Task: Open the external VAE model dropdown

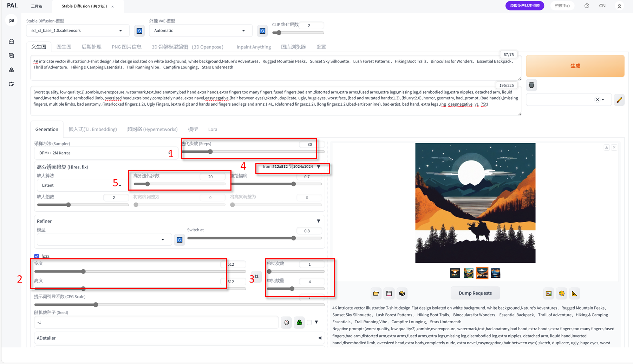Action: [201, 31]
